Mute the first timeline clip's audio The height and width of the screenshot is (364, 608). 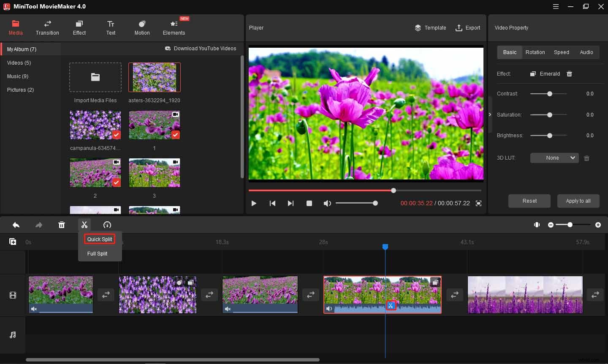tap(33, 309)
